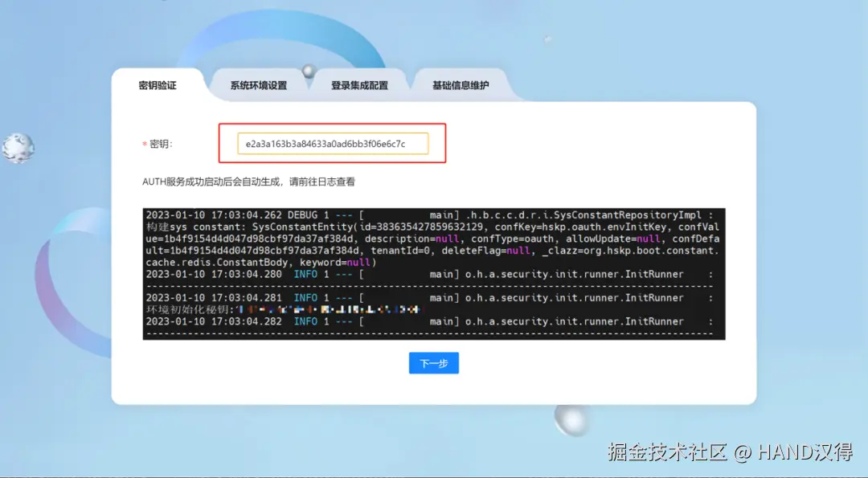Click the 17:03:04.282 INFO log line
The height and width of the screenshot is (478, 868).
tap(429, 321)
